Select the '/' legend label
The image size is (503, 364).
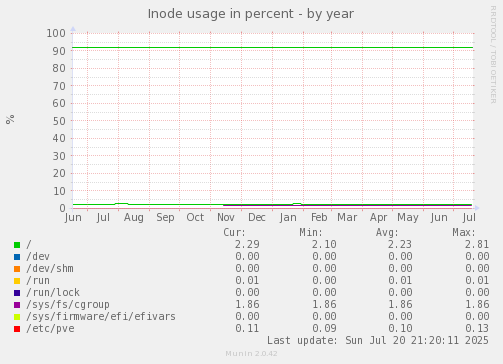click(29, 244)
